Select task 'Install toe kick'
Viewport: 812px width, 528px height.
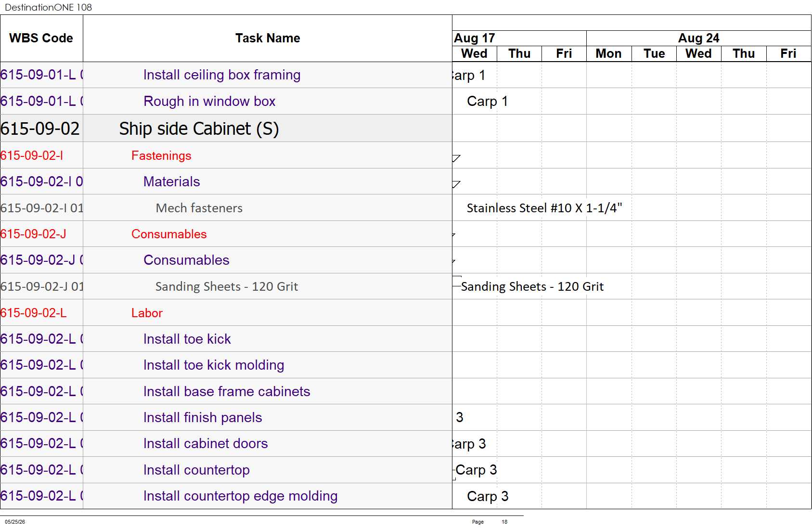click(x=187, y=339)
